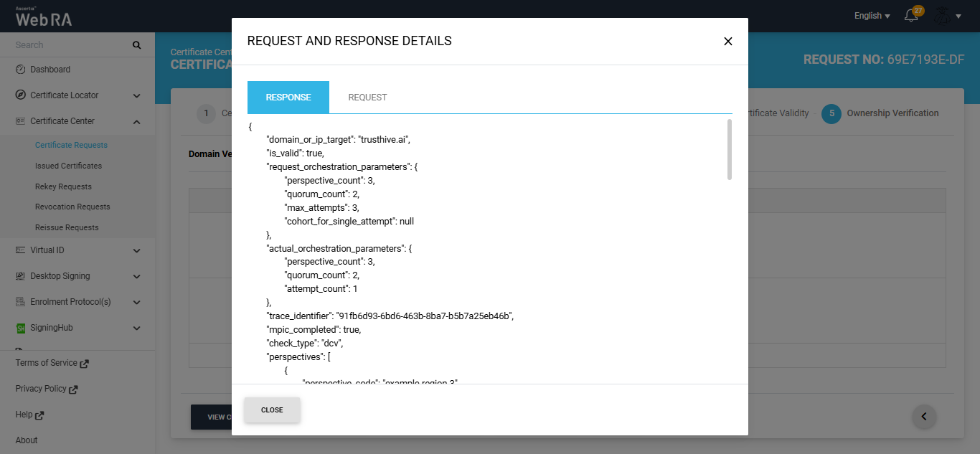Screen dimensions: 980x454
Task: Click the trace_identifier value text
Action: coord(423,316)
